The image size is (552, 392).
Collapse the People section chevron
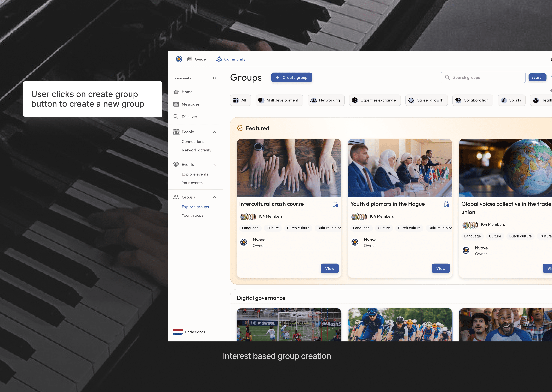214,132
